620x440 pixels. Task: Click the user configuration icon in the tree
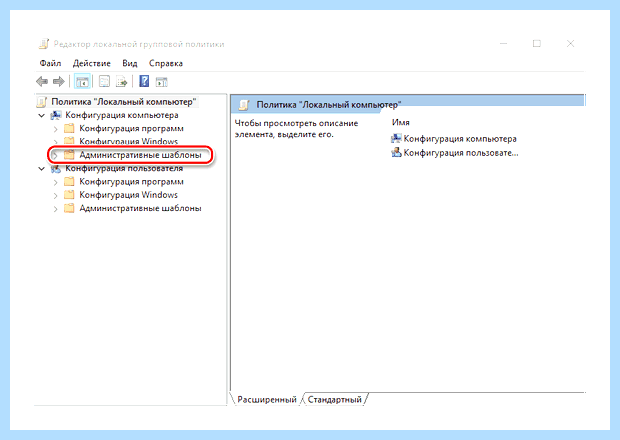click(56, 169)
